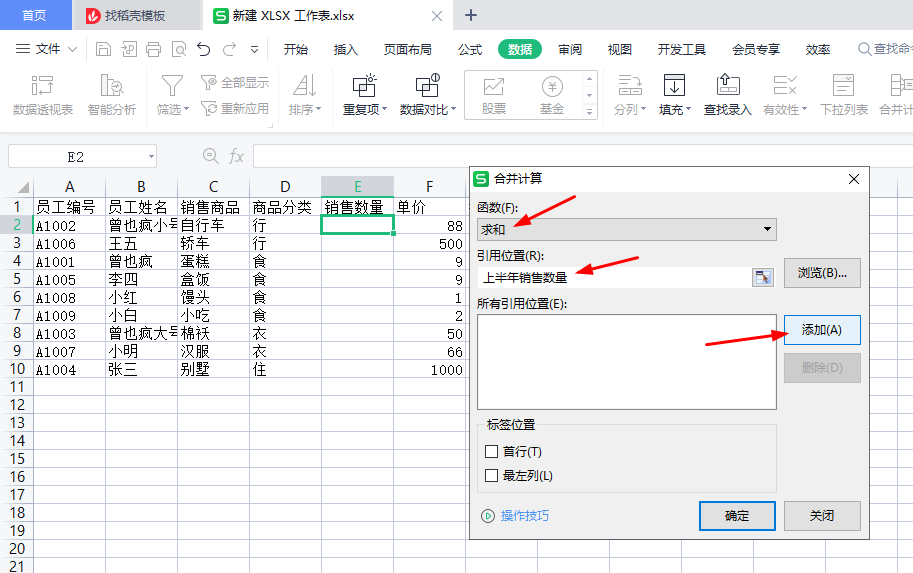Select the 基金 fund data type

[x=552, y=95]
